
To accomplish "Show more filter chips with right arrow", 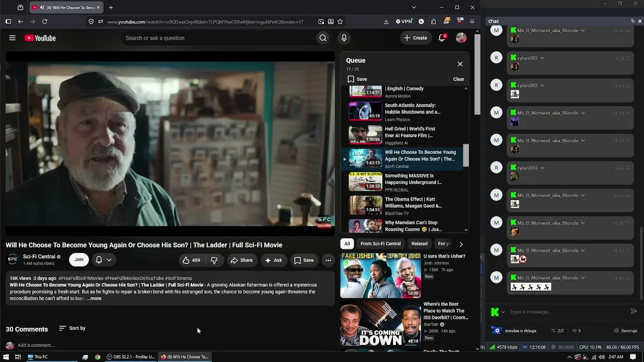I will 461,244.
